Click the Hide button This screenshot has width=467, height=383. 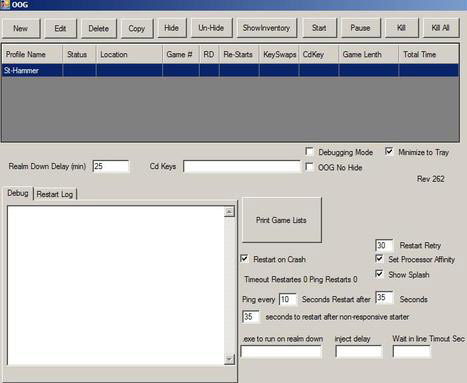pos(171,28)
